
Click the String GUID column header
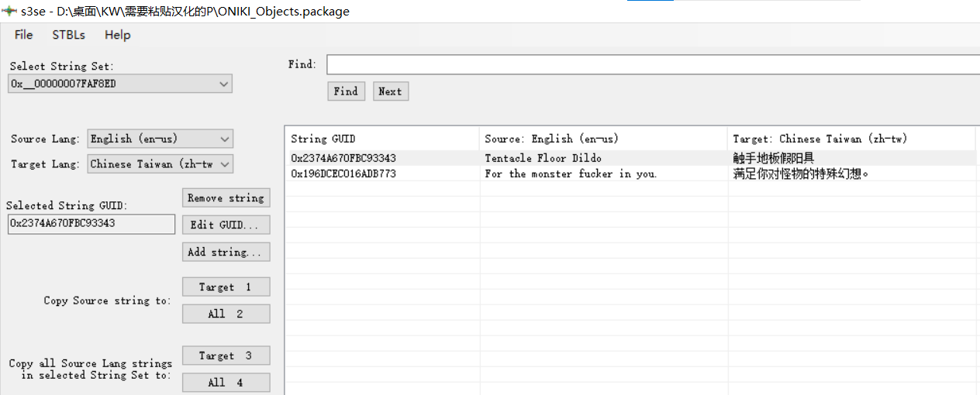[382, 139]
